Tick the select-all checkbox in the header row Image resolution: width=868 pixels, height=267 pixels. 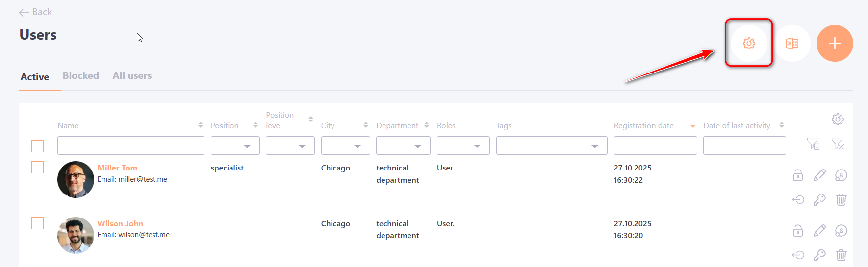(38, 146)
